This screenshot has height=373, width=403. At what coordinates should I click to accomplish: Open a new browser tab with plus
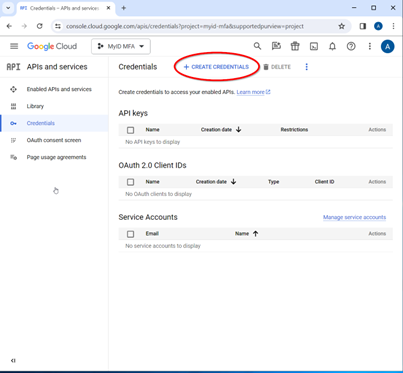(124, 8)
